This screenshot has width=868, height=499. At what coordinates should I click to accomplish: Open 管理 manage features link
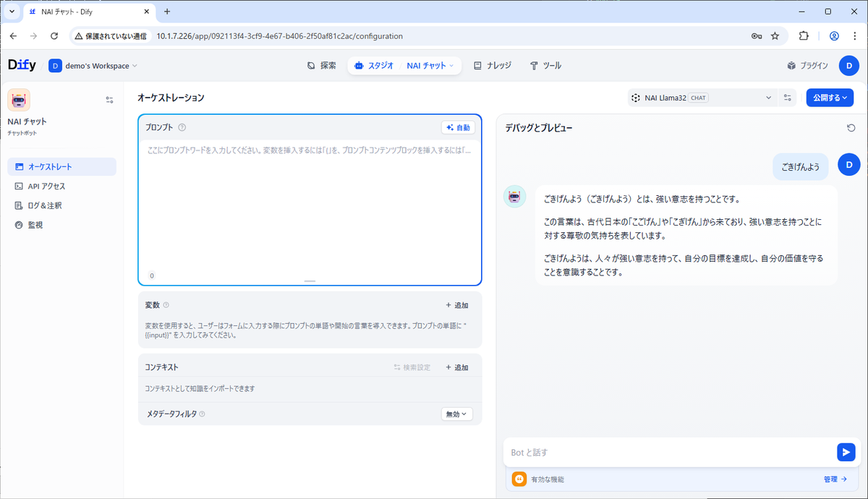coord(835,479)
